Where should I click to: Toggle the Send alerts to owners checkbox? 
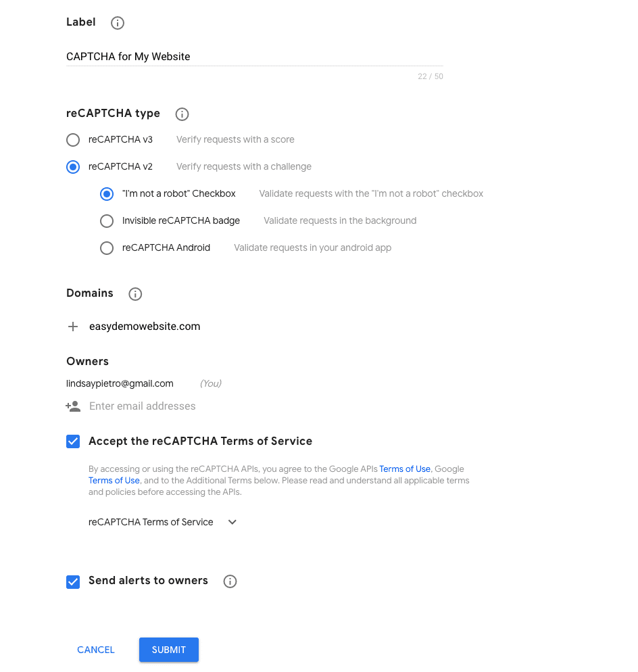tap(73, 581)
